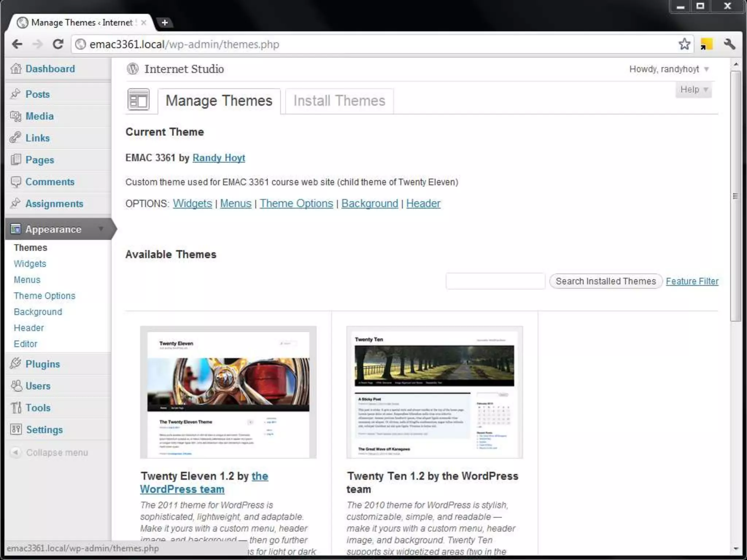Click the Tools icon in sidebar
Image resolution: width=747 pixels, height=560 pixels.
tap(16, 408)
